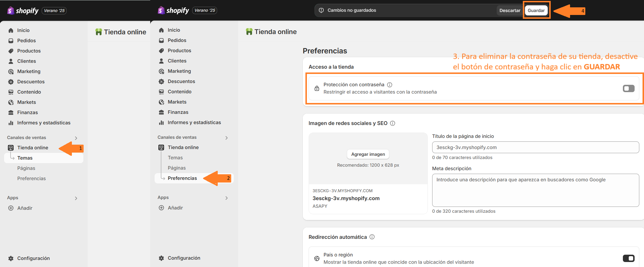Click Verano '25 badge in left panel
Image resolution: width=644 pixels, height=267 pixels.
pyautogui.click(x=54, y=11)
